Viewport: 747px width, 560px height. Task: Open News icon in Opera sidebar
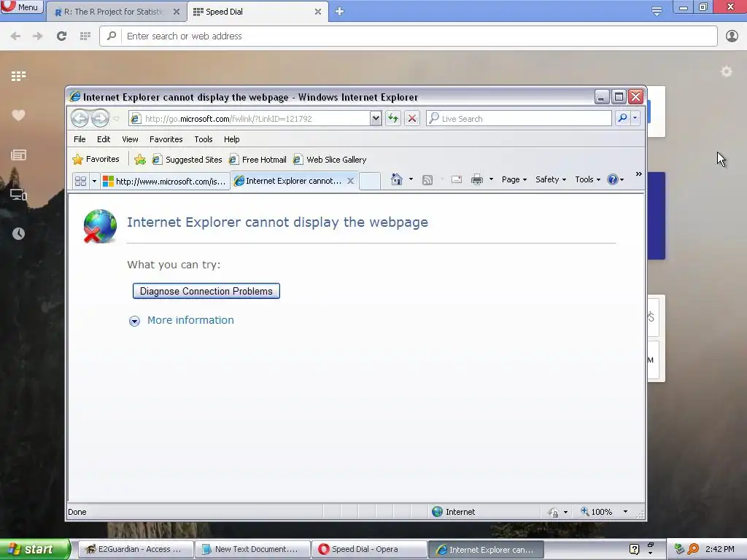coord(18,155)
